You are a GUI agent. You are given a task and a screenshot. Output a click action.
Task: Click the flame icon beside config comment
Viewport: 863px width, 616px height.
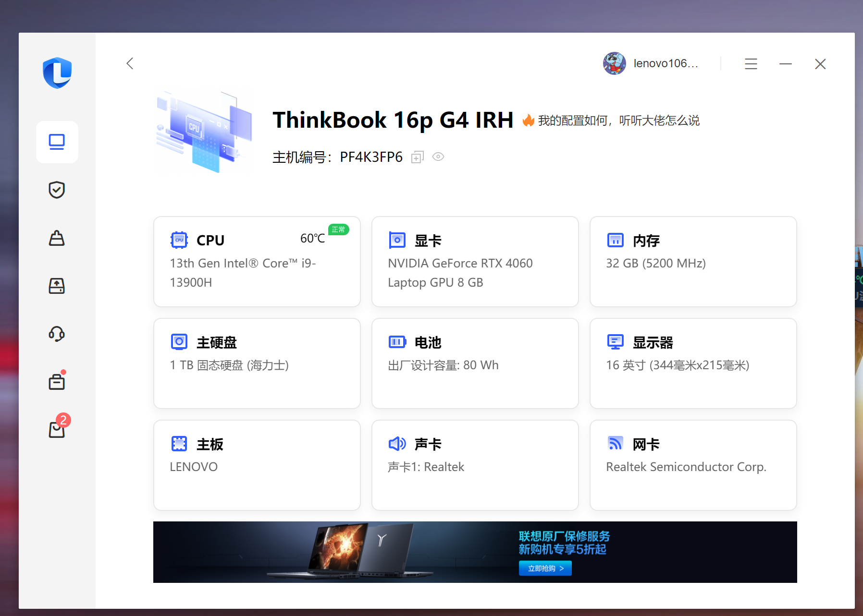[529, 120]
